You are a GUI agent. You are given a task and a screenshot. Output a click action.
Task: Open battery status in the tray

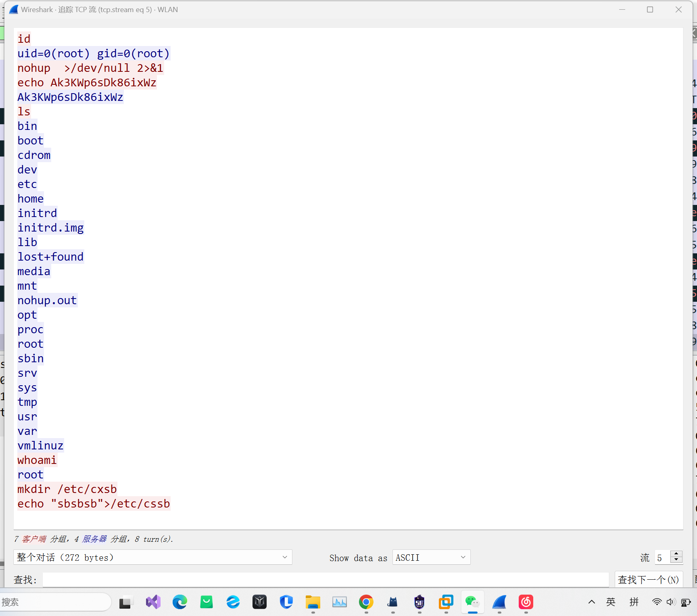(x=686, y=603)
